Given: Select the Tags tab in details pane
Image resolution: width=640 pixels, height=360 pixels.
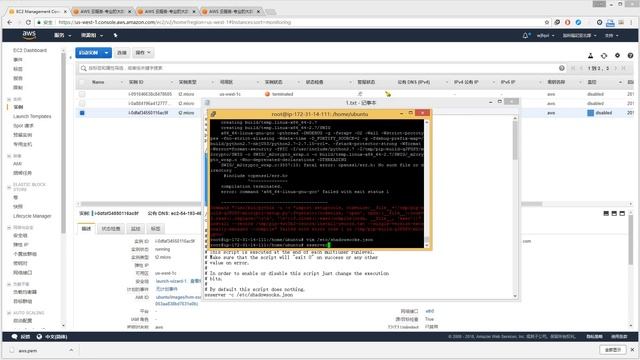Looking at the screenshot, I should (156, 229).
